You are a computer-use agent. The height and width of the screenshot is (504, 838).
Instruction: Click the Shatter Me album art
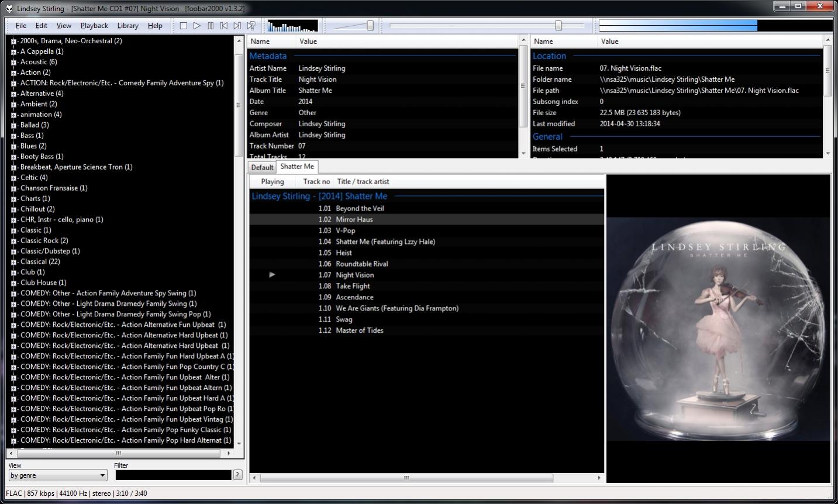click(x=718, y=329)
